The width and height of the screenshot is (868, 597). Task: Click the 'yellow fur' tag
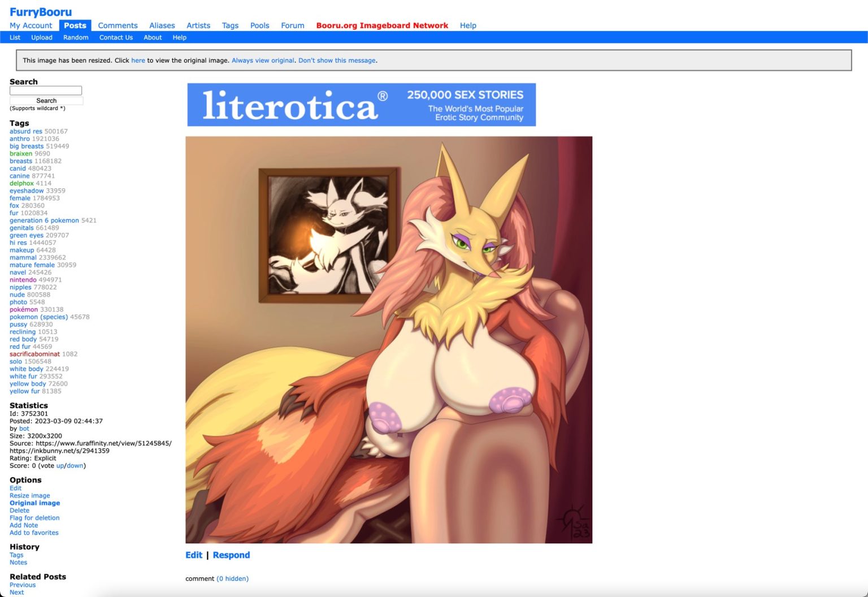point(25,391)
